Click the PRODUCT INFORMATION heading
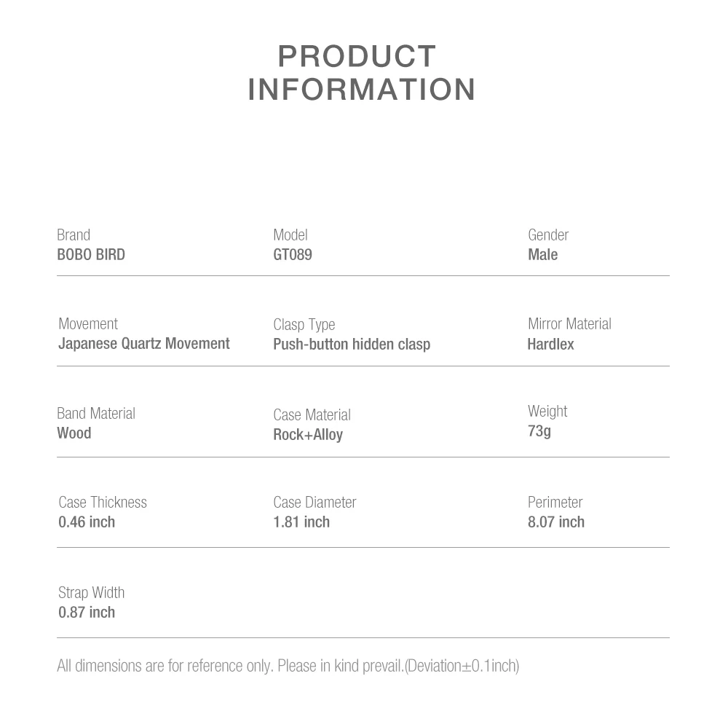This screenshot has width=728, height=719. pos(361,73)
